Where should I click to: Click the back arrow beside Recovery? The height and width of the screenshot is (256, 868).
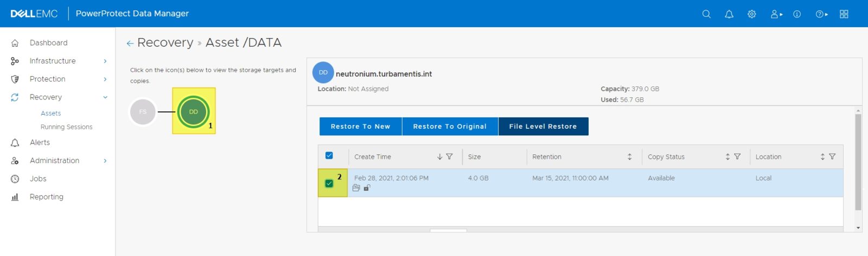(x=130, y=43)
